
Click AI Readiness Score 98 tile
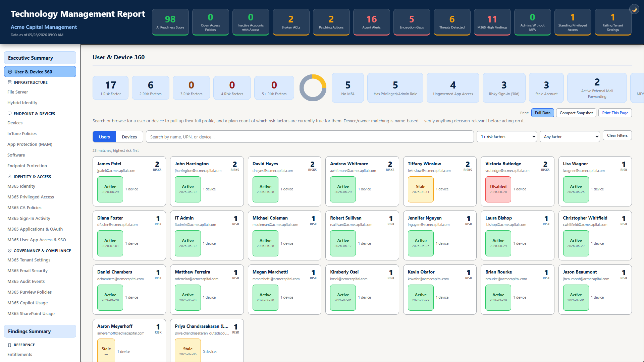170,22
